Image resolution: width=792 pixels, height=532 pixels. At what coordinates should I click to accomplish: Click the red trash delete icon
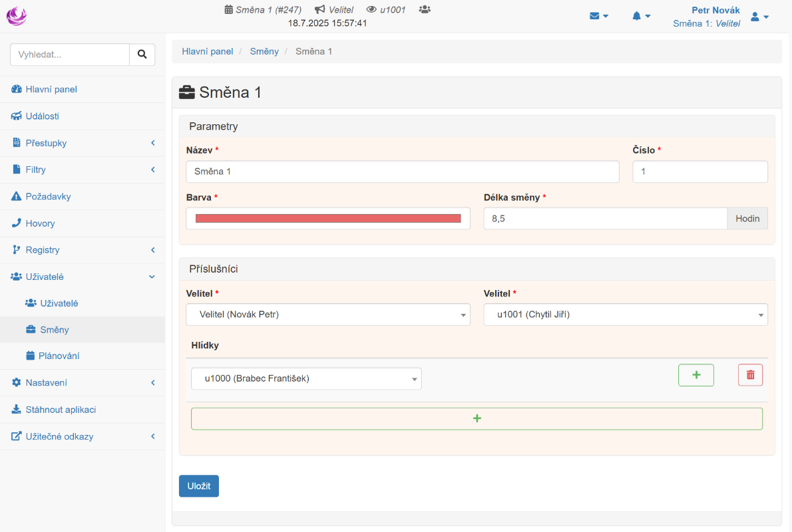point(750,375)
